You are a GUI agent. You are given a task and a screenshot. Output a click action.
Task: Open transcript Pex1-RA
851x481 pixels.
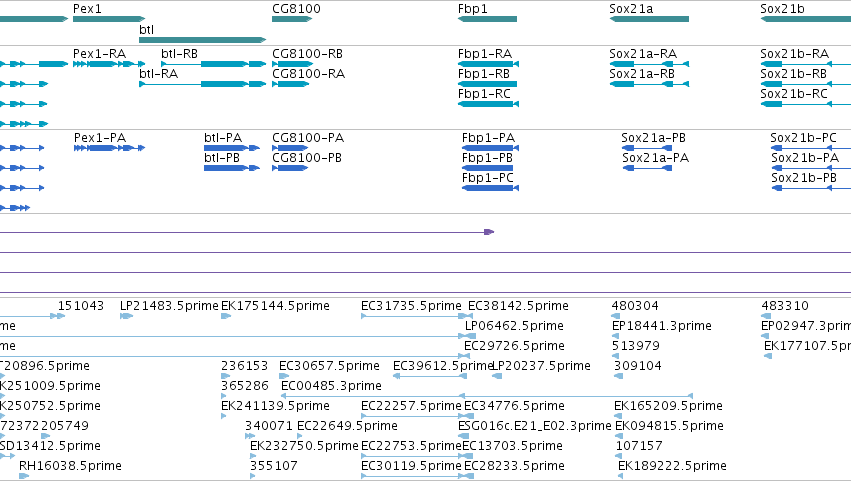tap(99, 54)
